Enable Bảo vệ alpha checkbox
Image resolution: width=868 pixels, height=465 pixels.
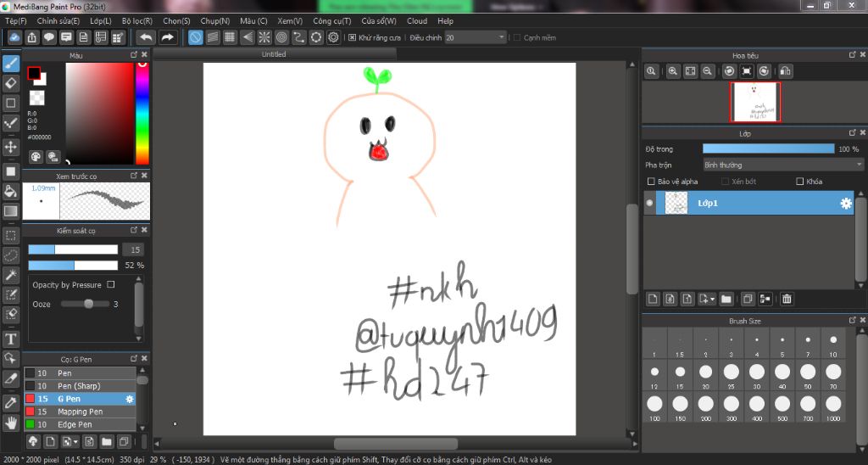[651, 182]
